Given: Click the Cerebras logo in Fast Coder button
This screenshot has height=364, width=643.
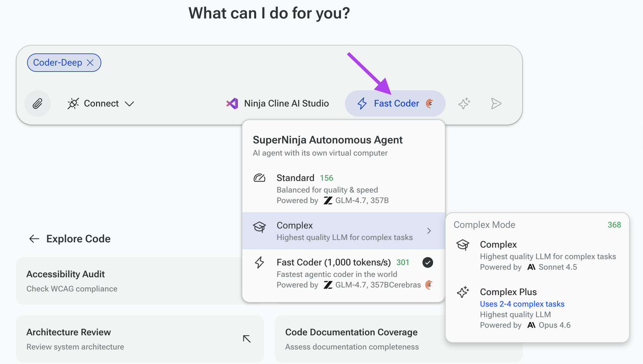Looking at the screenshot, I should 429,104.
